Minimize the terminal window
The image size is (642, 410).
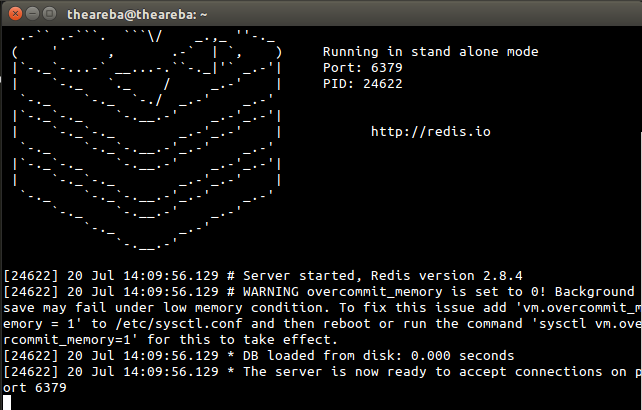(32, 14)
